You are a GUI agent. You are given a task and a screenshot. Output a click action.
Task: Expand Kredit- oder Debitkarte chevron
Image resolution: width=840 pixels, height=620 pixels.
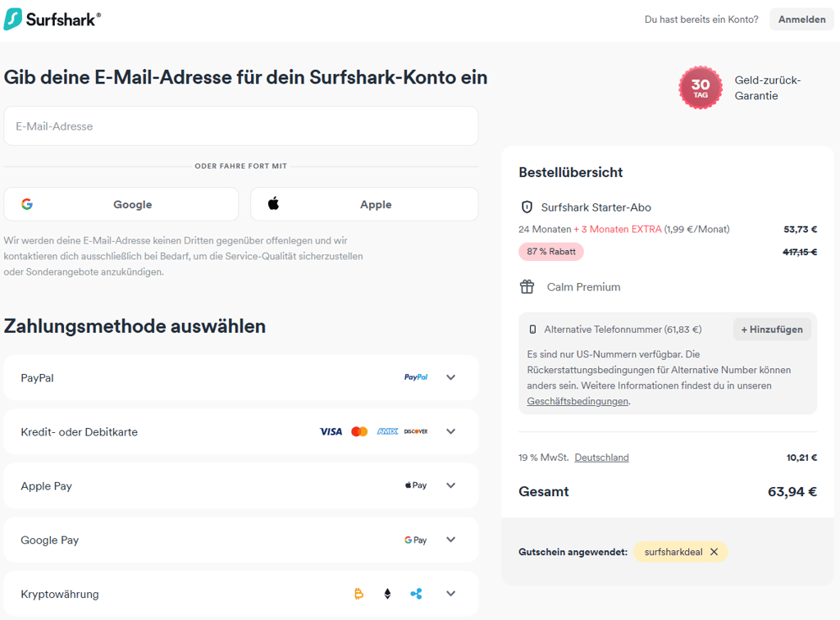(451, 431)
